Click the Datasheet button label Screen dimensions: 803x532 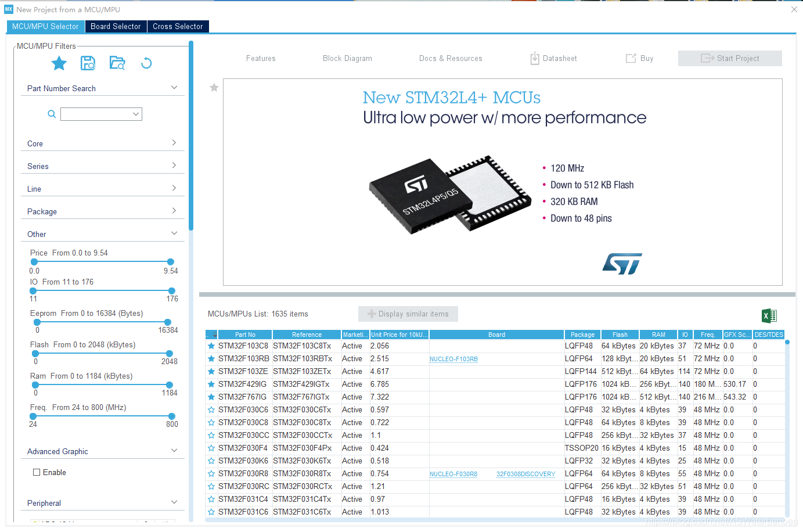coord(560,59)
